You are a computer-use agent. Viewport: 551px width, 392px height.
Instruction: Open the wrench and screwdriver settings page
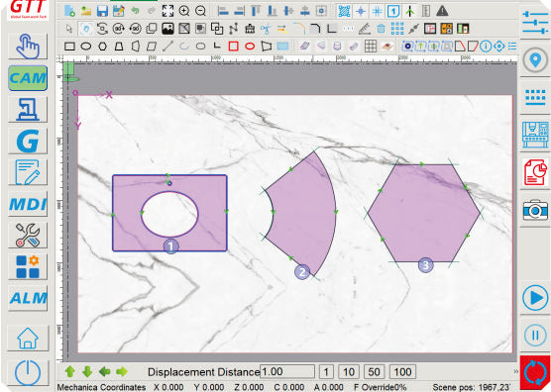click(x=28, y=236)
